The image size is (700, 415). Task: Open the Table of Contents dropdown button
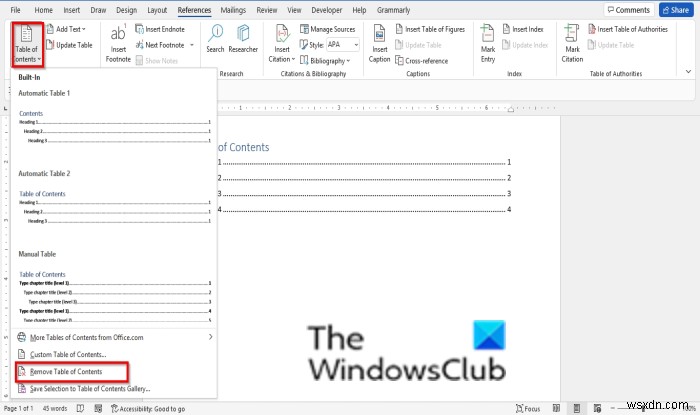[27, 45]
